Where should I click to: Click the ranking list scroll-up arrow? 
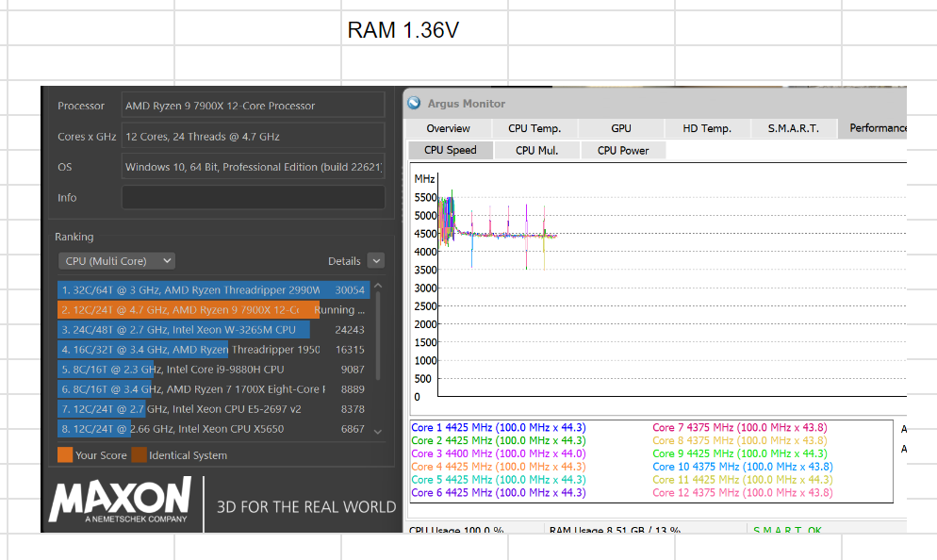point(378,287)
